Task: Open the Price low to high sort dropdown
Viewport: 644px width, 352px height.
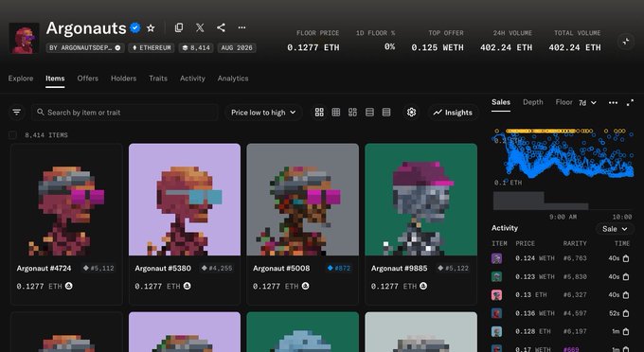Action: (x=263, y=113)
